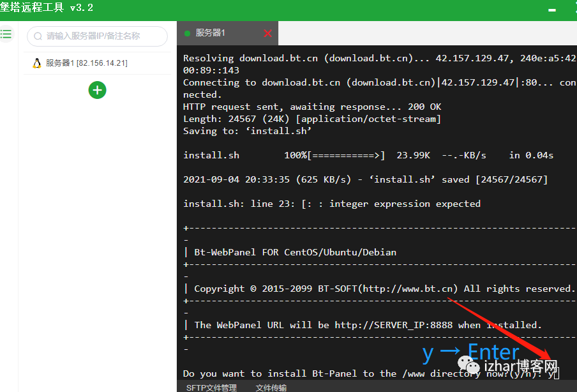Click the green connection status dot
The width and height of the screenshot is (577, 392).
pyautogui.click(x=187, y=33)
